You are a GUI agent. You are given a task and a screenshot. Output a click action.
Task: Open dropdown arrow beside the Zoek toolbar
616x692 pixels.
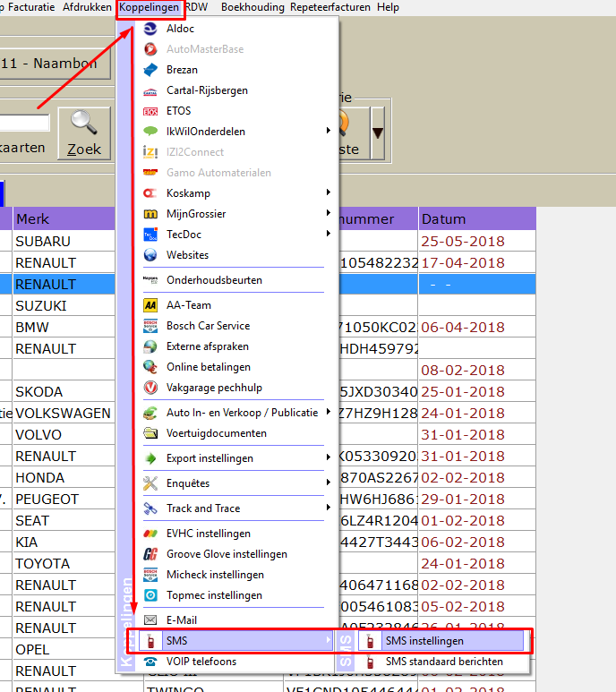click(x=378, y=132)
